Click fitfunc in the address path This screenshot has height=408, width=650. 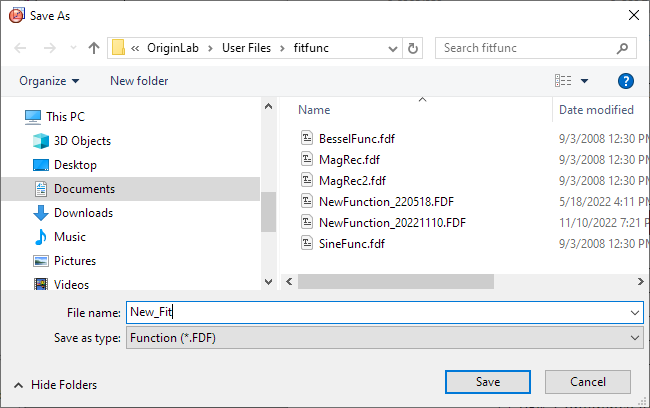(x=311, y=48)
